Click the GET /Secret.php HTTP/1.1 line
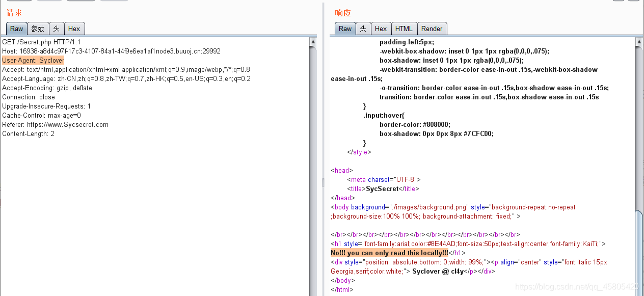This screenshot has width=644, height=296. tap(41, 42)
